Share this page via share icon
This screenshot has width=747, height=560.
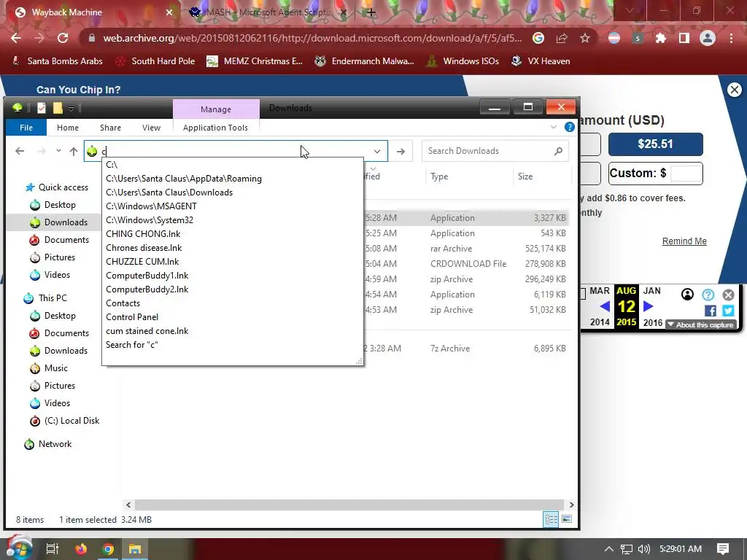click(562, 38)
